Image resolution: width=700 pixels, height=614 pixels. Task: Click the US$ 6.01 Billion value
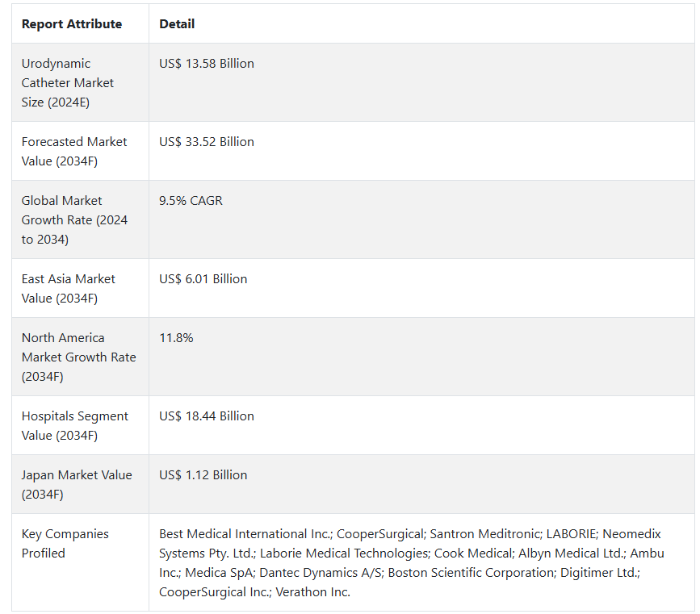coord(203,279)
